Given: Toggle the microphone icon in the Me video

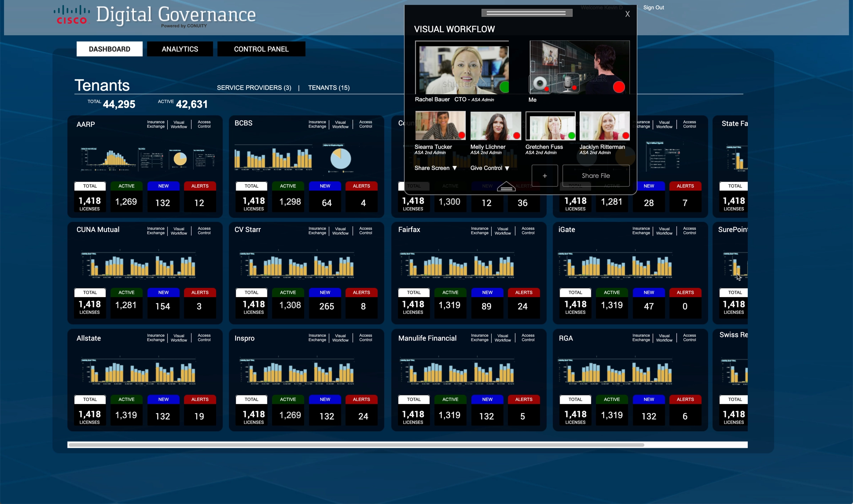Looking at the screenshot, I should click(x=568, y=84).
